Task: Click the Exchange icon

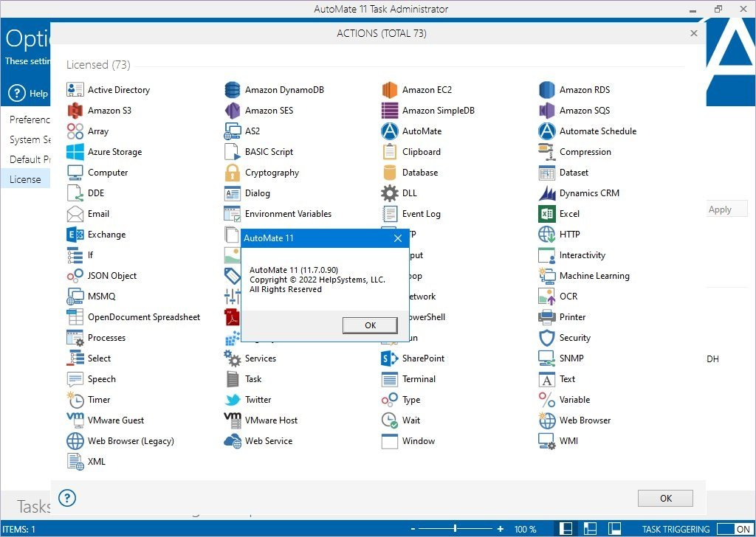Action: coord(75,235)
